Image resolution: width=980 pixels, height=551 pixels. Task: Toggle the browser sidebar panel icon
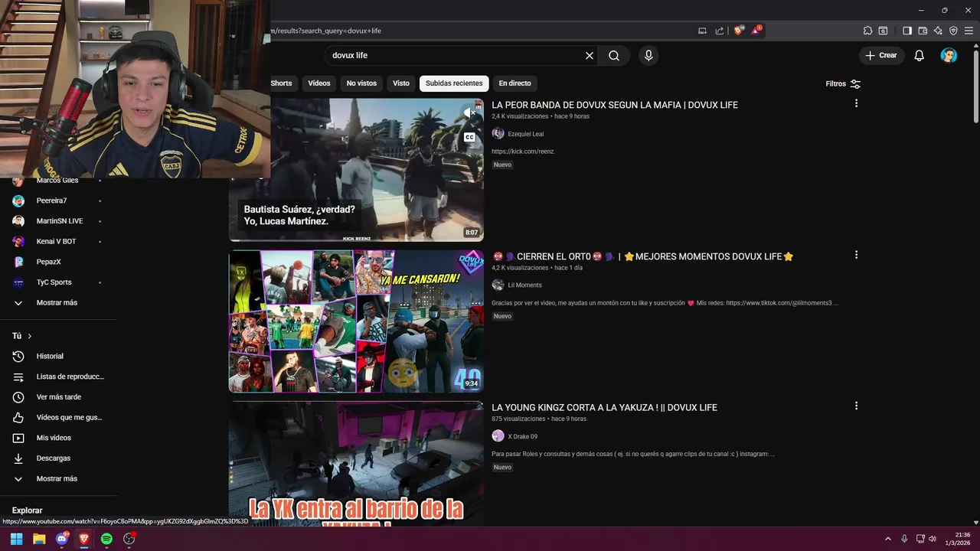tap(907, 31)
